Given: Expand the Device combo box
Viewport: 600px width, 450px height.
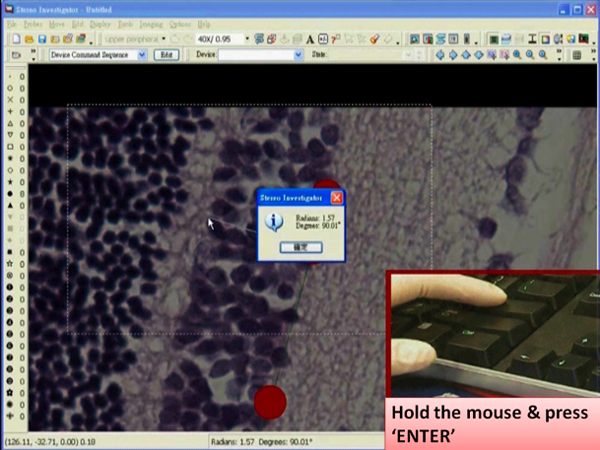Looking at the screenshot, I should [x=298, y=55].
